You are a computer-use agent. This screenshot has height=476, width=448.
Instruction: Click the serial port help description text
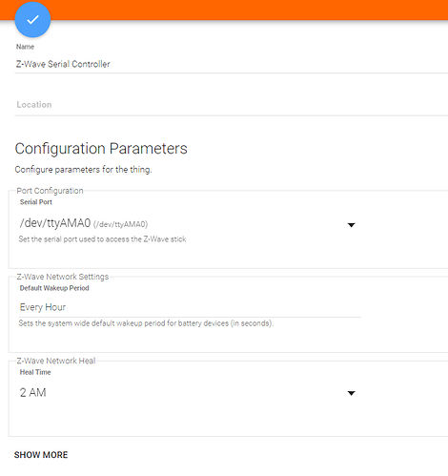coord(102,239)
